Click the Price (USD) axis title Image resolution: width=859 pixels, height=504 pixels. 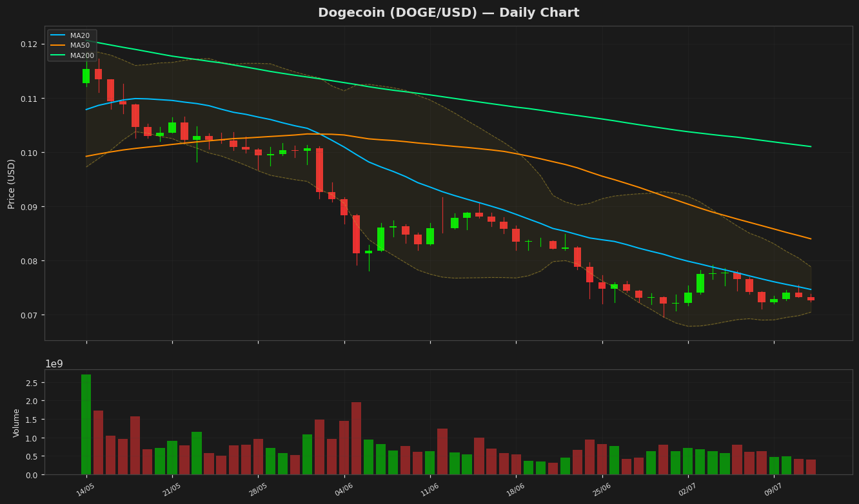coord(12,184)
